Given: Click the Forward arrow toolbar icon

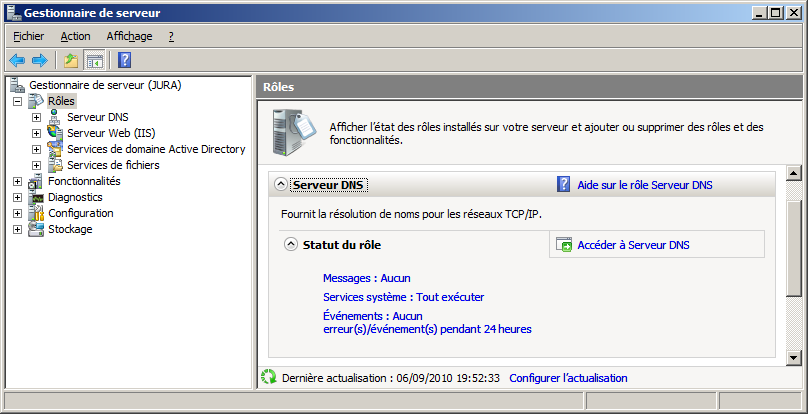Looking at the screenshot, I should [40, 60].
